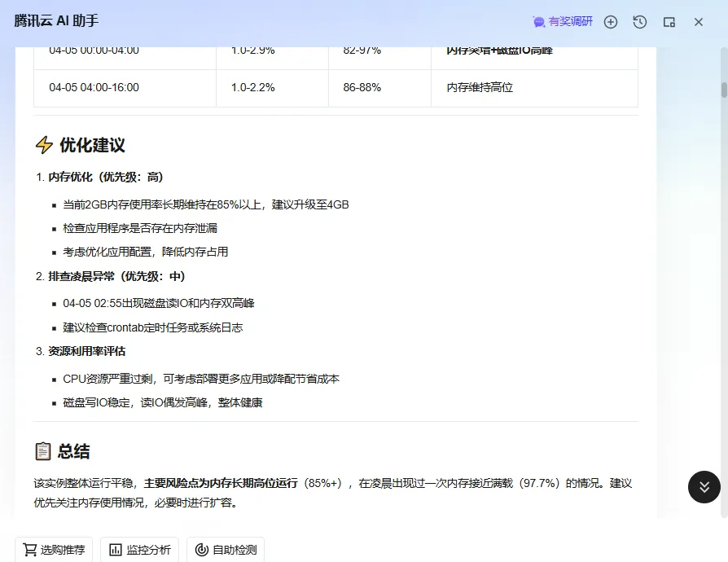Click the vertical scrollbar thumb
The width and height of the screenshot is (728, 562).
tap(724, 90)
